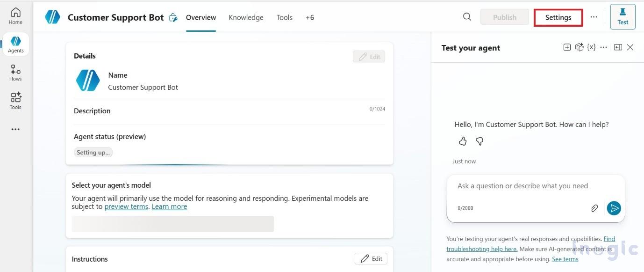Click Customer Support Bot name value

[143, 87]
